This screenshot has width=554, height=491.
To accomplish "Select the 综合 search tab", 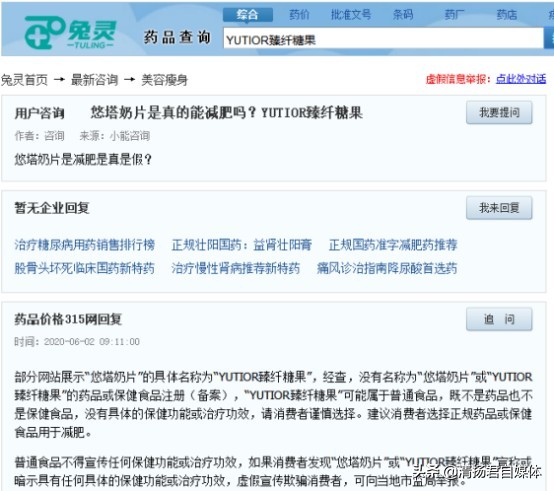I will click(x=248, y=15).
